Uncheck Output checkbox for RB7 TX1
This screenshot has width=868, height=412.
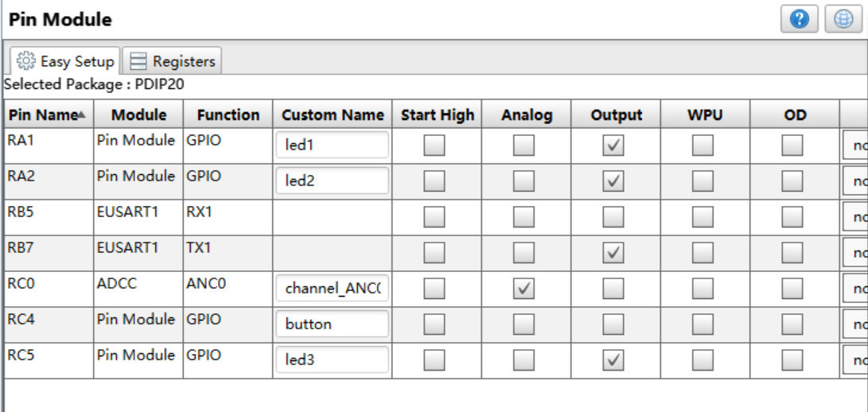pos(613,253)
